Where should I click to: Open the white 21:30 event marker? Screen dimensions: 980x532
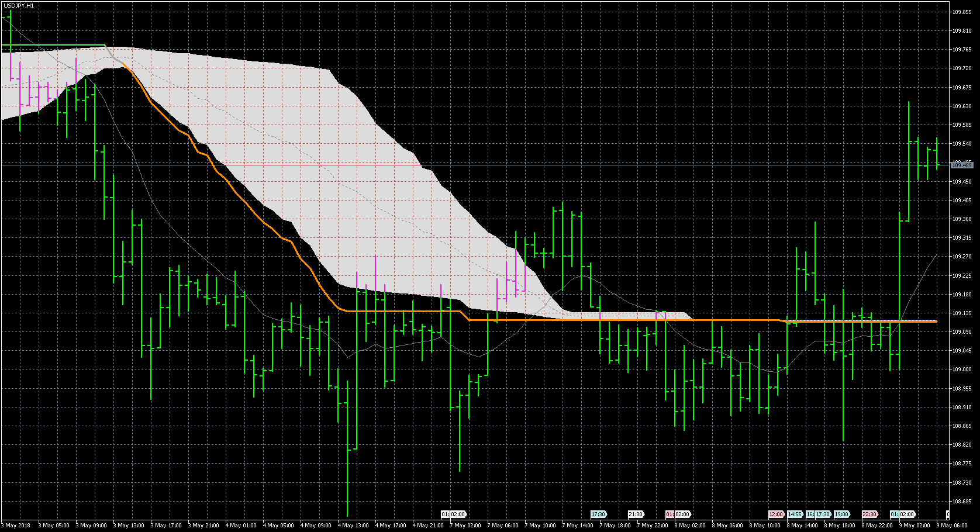click(x=636, y=514)
